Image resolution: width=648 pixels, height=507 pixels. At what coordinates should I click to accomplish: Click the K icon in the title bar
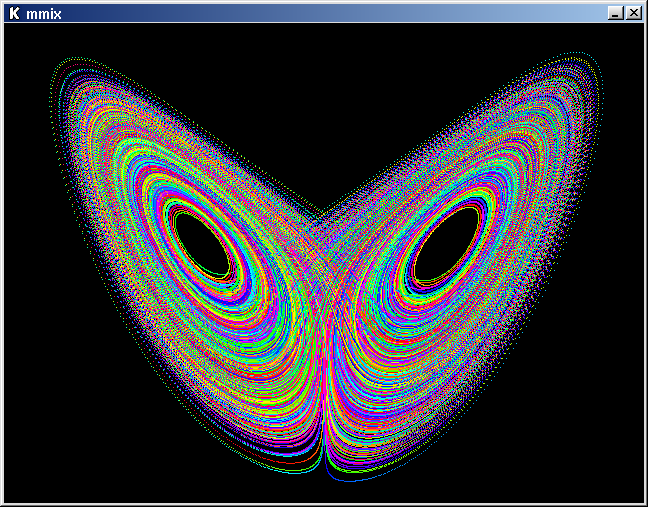(x=14, y=13)
